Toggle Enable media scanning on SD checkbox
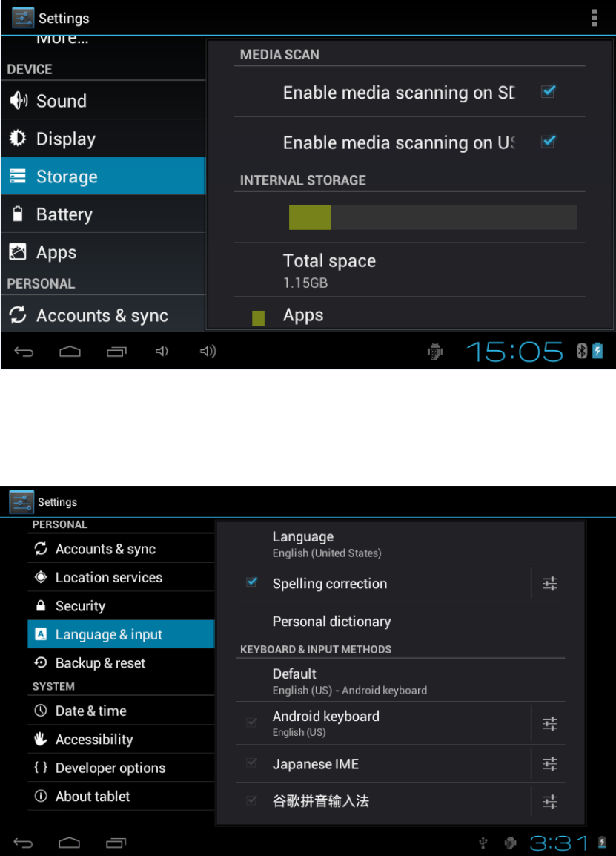This screenshot has height=856, width=616. click(x=549, y=92)
